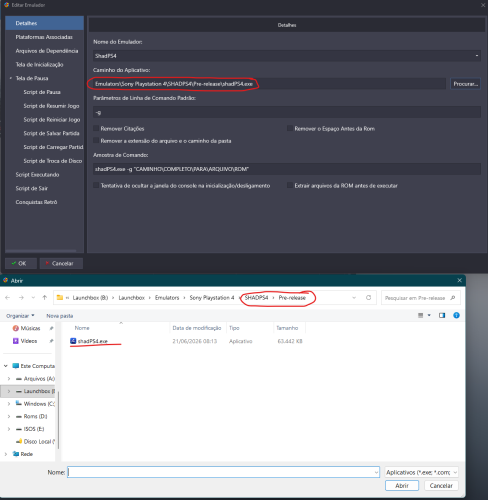The image size is (488, 500).
Task: Open the file dialog help icon
Action: (x=456, y=315)
